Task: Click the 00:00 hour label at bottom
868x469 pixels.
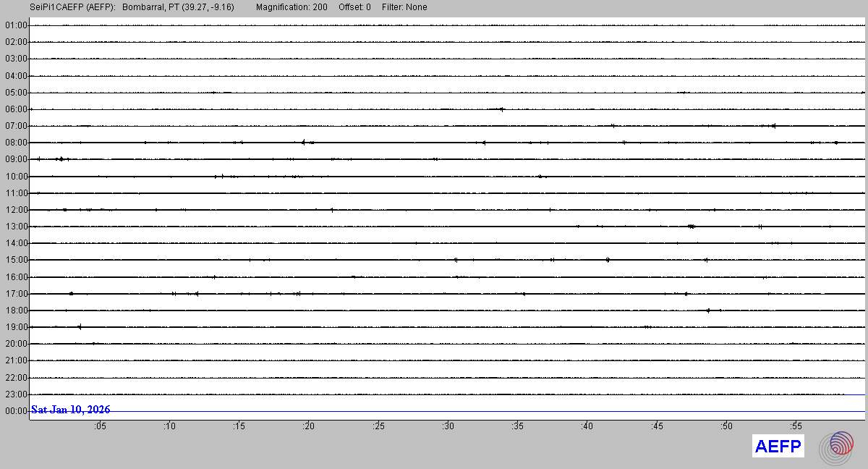Action: [x=15, y=411]
